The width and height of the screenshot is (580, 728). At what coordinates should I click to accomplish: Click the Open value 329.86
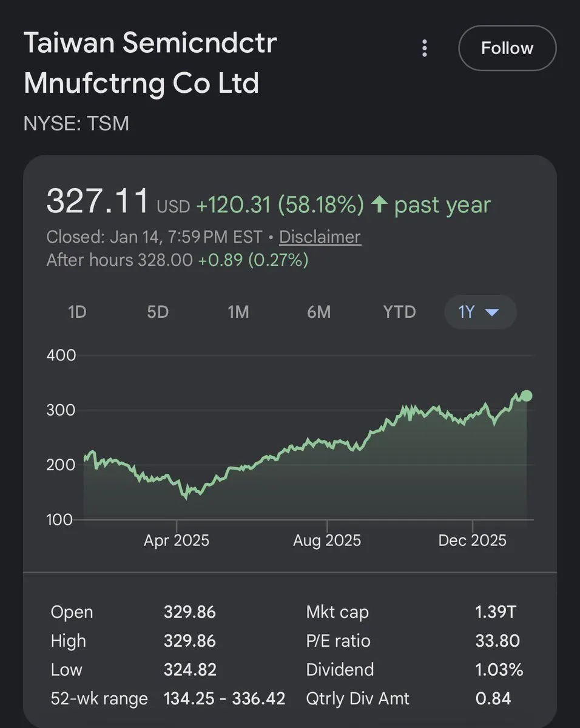(x=190, y=612)
